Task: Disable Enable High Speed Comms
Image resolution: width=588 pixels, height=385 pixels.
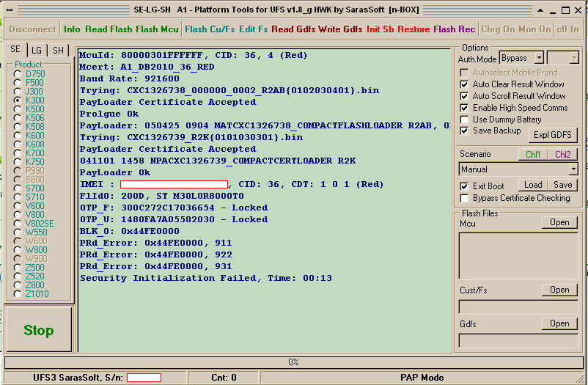Action: 464,108
